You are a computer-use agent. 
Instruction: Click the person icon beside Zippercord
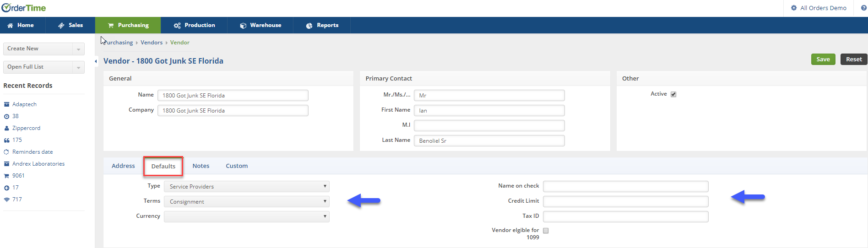tap(6, 128)
